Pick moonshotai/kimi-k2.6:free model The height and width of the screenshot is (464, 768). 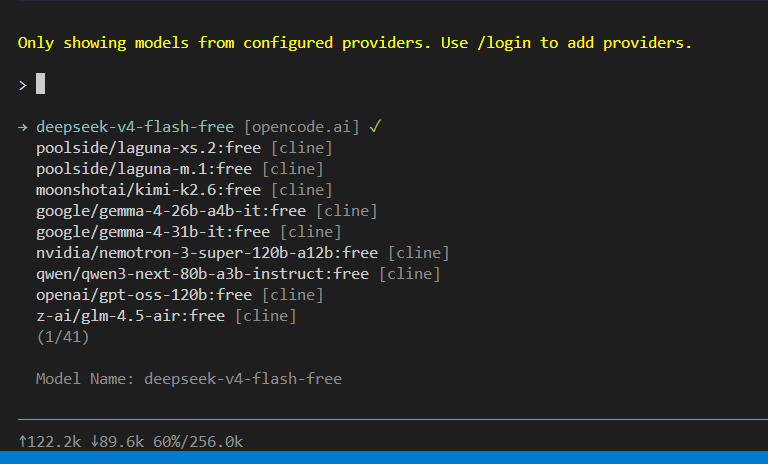click(x=184, y=190)
